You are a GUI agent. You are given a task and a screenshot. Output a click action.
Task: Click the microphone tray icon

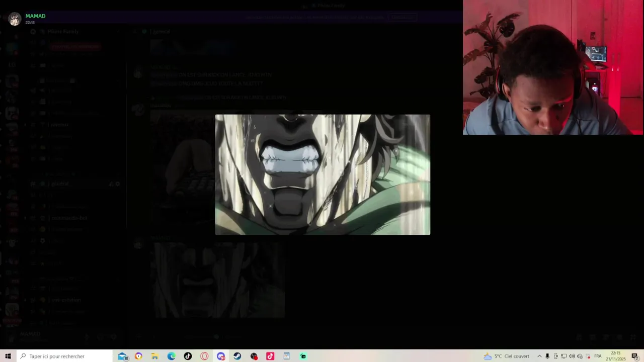(547, 356)
